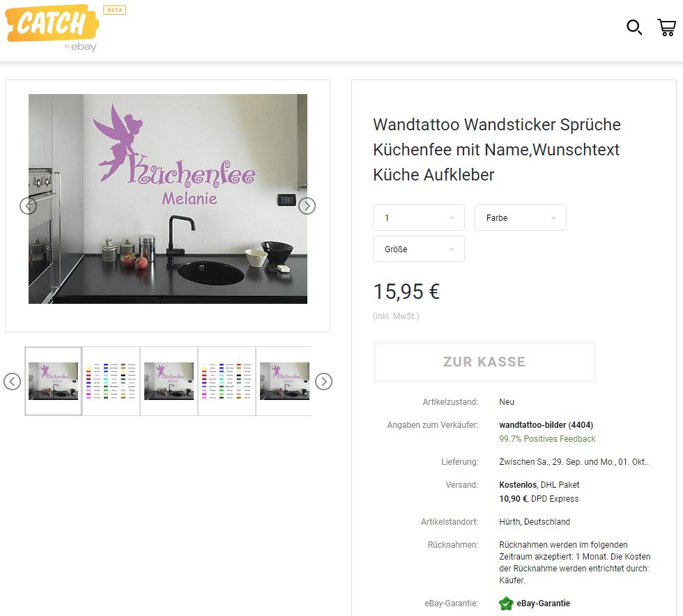Open the quantity dropdown showing 1
The image size is (683, 616).
pyautogui.click(x=419, y=217)
